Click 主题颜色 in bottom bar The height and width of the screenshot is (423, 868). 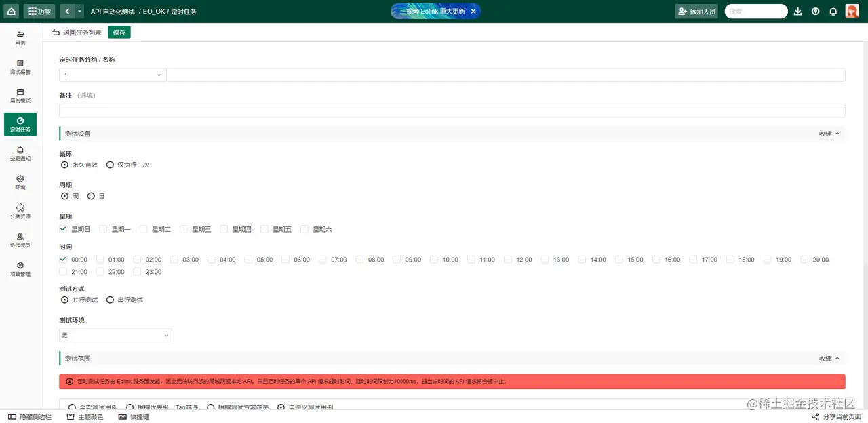click(85, 417)
